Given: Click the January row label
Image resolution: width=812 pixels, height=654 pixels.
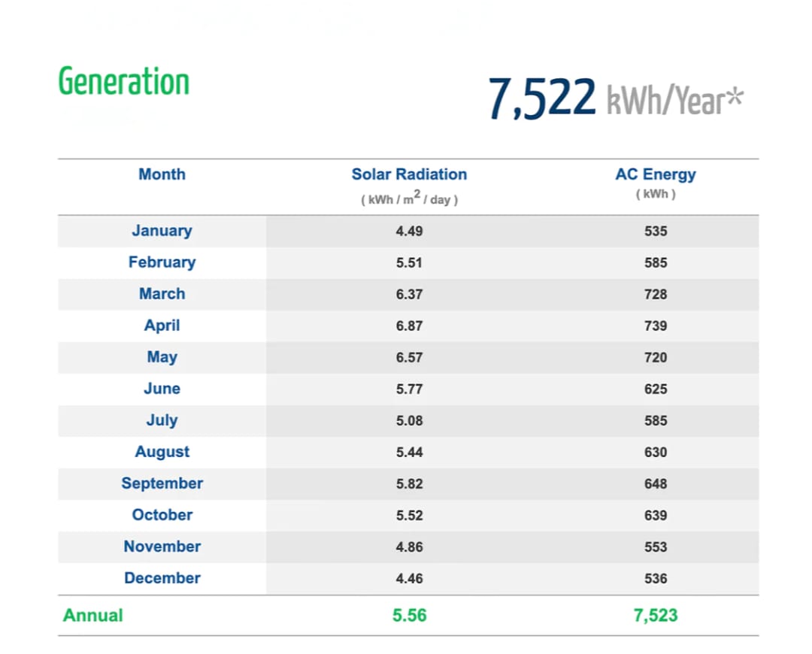Looking at the screenshot, I should tap(162, 231).
